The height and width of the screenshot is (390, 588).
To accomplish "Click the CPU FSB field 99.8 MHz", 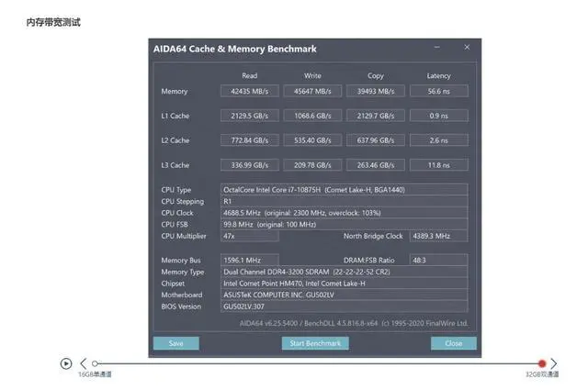I will pos(345,225).
